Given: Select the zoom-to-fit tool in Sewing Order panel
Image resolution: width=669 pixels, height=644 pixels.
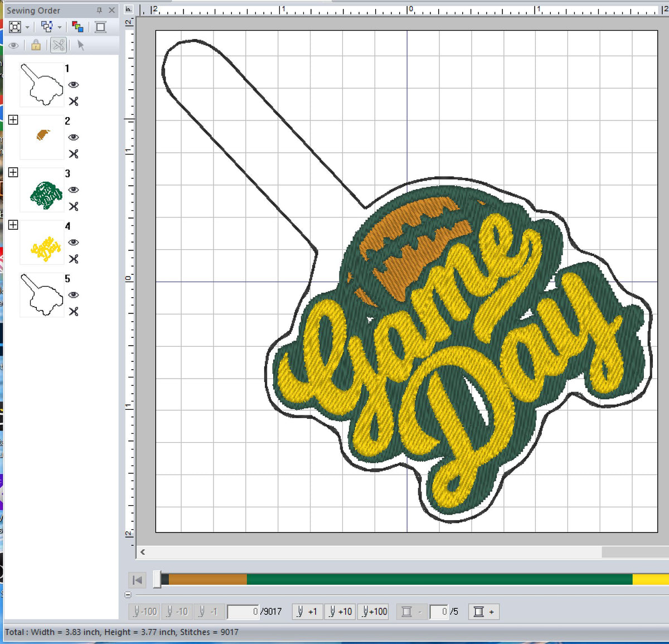Looking at the screenshot, I should pos(15,26).
